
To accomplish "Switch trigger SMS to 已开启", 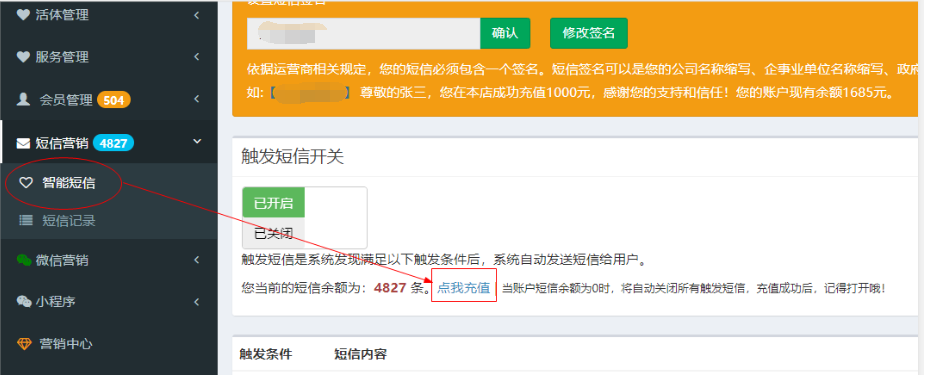I will 274,203.
